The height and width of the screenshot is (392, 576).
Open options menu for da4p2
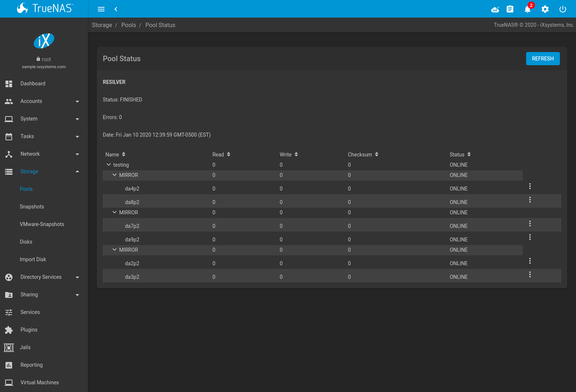pyautogui.click(x=530, y=186)
